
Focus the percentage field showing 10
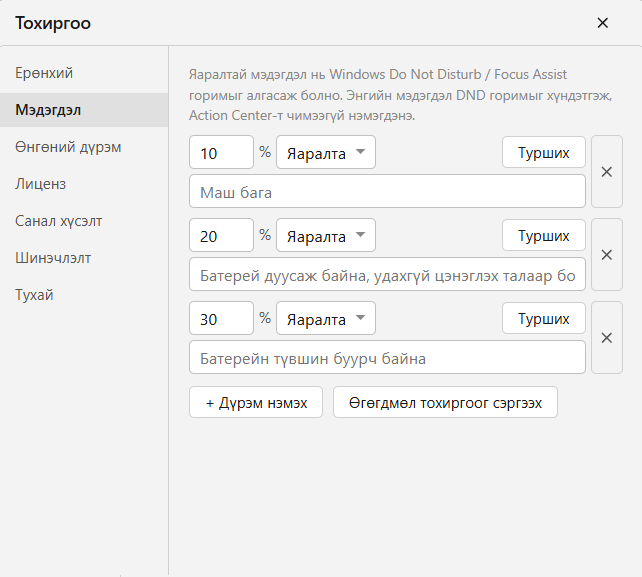click(222, 152)
